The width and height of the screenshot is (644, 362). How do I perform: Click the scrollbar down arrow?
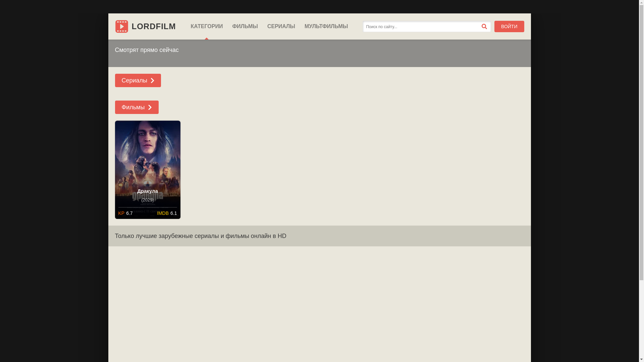point(641,359)
